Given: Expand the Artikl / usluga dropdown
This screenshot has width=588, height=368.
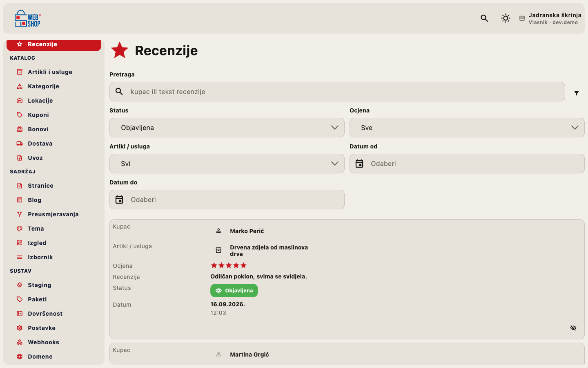Looking at the screenshot, I should point(227,164).
